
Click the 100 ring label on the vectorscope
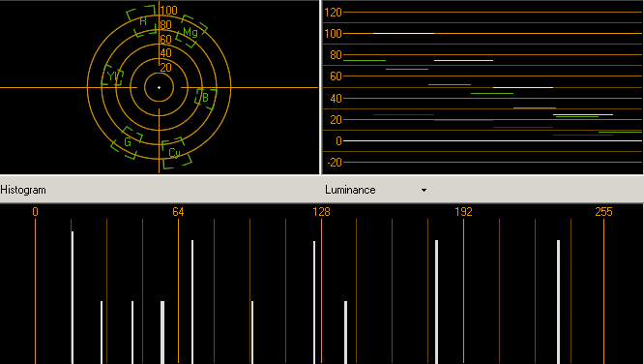tap(169, 11)
